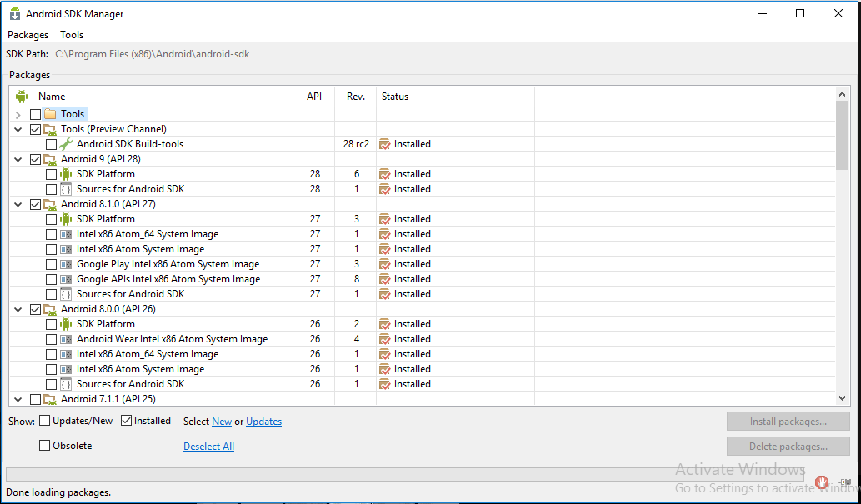Expand the Tools folder tree node

point(18,114)
